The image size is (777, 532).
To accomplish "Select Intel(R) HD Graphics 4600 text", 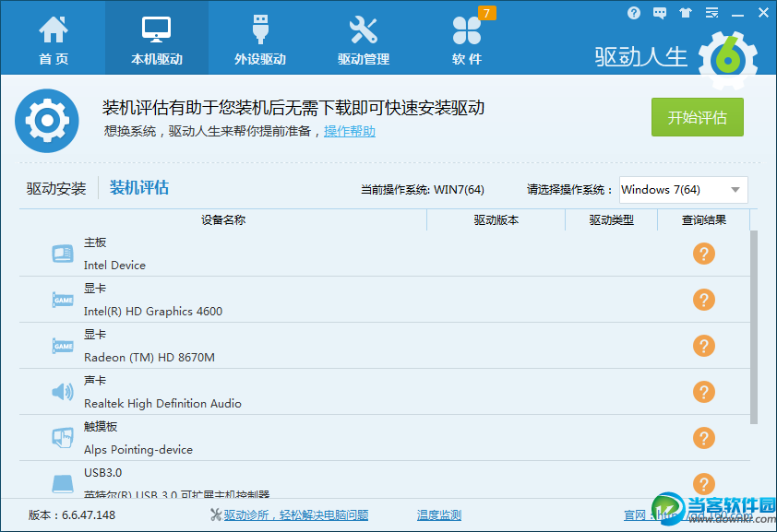I will click(x=152, y=312).
